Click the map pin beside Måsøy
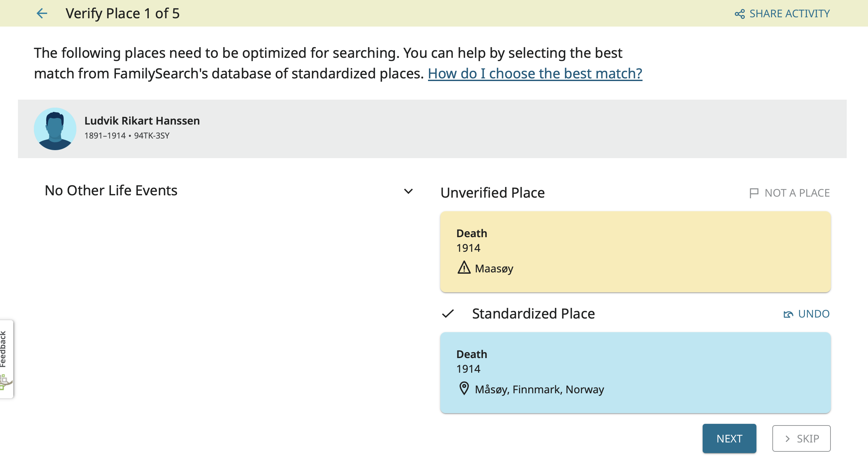Screen dimensions: 868x471 464,388
